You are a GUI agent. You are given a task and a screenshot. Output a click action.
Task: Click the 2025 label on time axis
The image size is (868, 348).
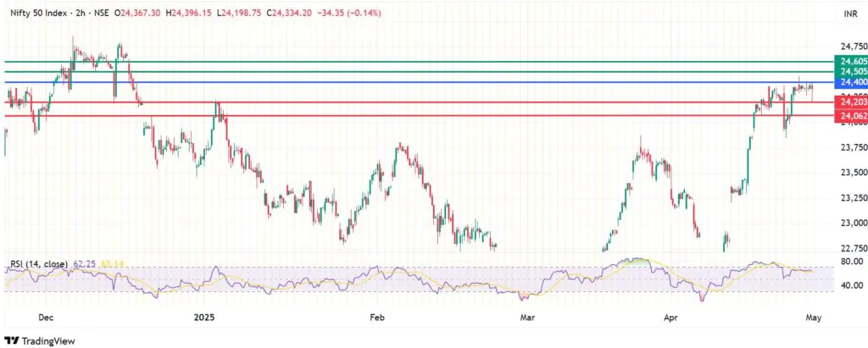coord(203,317)
